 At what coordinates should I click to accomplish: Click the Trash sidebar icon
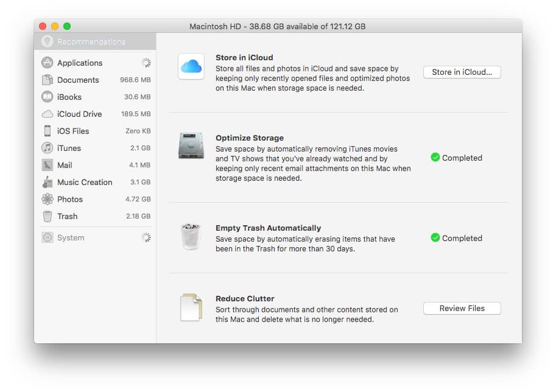click(x=47, y=216)
